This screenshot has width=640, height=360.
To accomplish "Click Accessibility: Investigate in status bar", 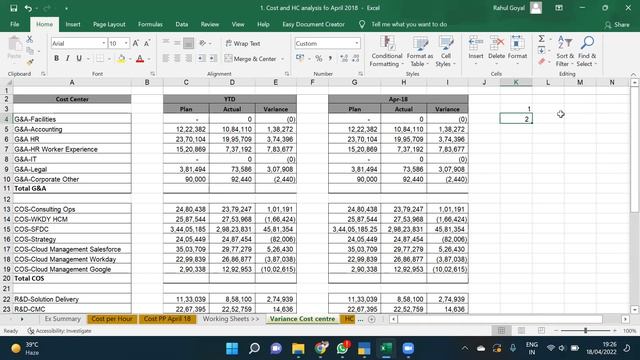I will (x=59, y=331).
